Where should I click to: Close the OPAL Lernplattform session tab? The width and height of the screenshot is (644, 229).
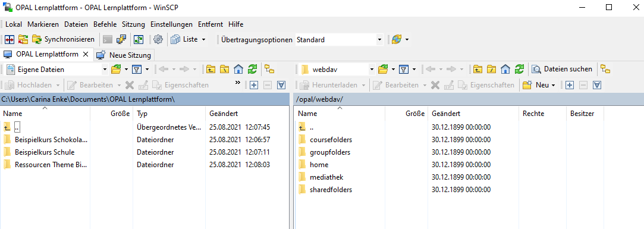pyautogui.click(x=86, y=54)
